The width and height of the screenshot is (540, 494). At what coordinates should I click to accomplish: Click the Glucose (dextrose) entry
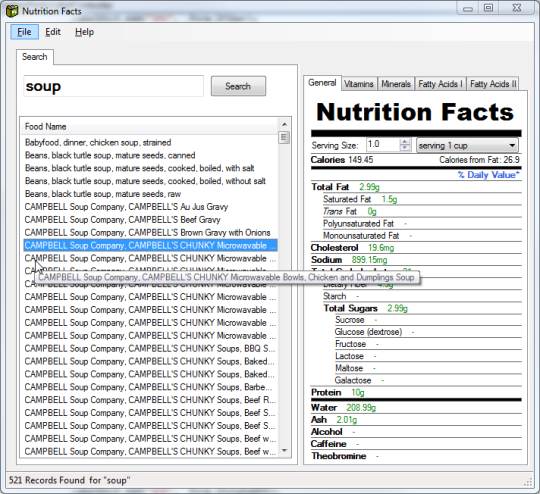click(x=375, y=332)
